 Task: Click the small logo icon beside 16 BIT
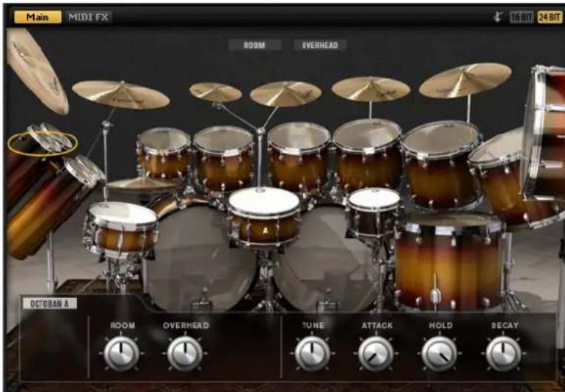click(x=497, y=17)
